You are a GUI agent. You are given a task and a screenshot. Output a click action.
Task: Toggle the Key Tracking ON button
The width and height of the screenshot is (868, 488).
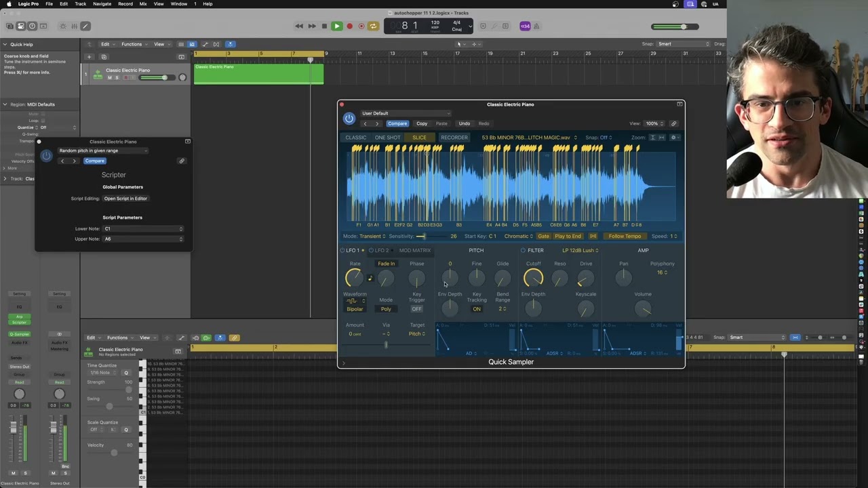(477, 309)
